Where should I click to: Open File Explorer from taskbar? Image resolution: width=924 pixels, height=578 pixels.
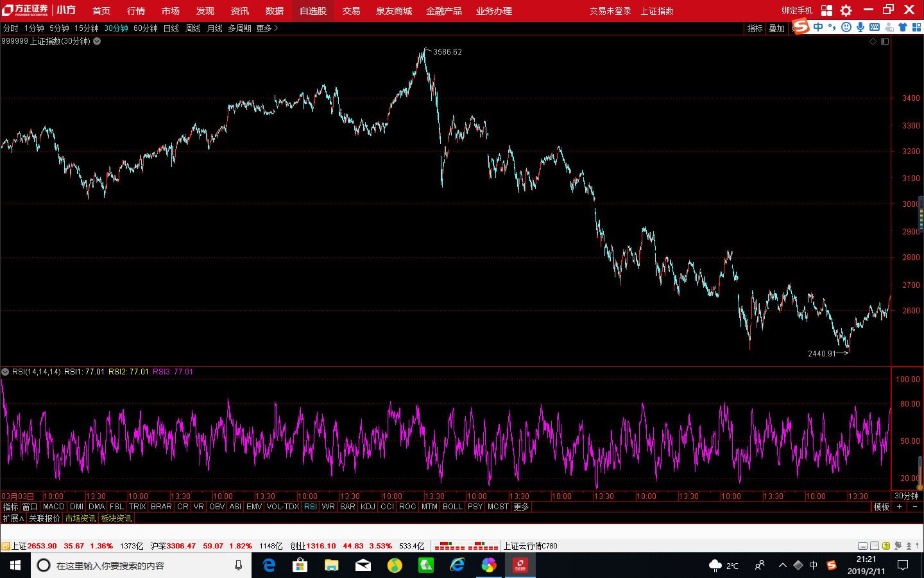[331, 565]
